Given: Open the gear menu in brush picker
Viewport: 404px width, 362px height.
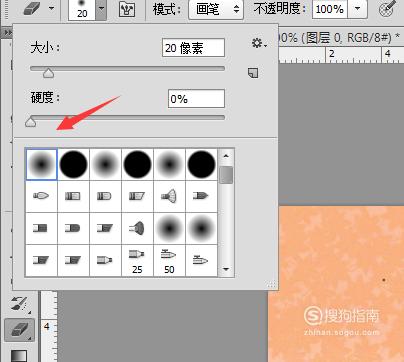Looking at the screenshot, I should click(259, 43).
